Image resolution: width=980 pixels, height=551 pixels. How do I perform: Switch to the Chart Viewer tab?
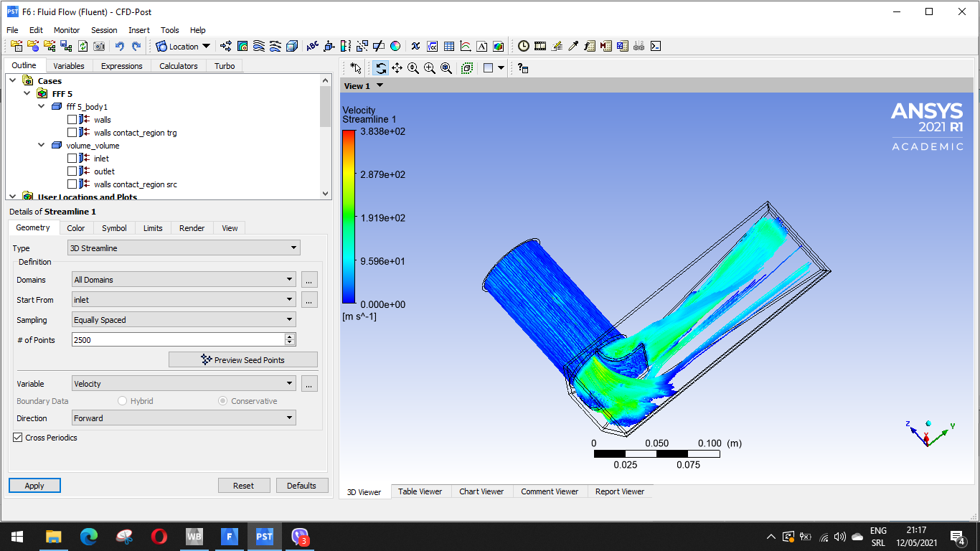[481, 491]
